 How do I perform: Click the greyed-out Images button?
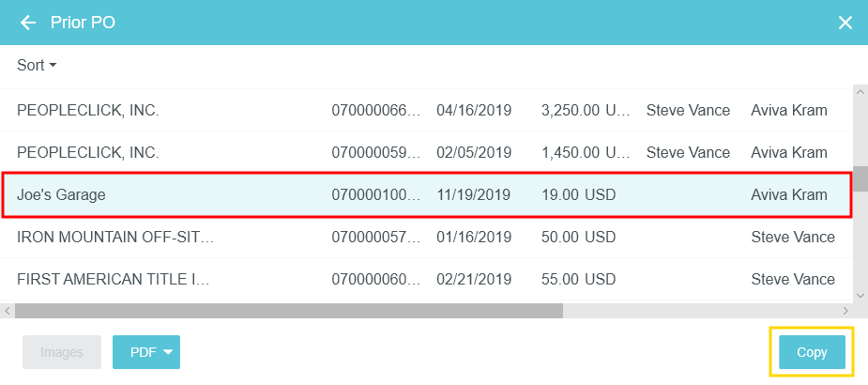coord(62,352)
